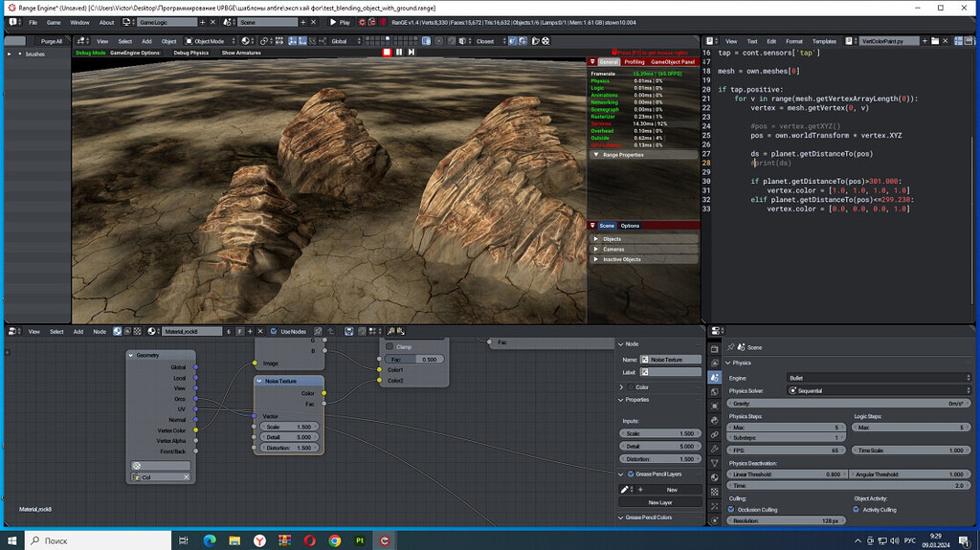Open the text editor Format menu
This screenshot has width=980, height=550.
(x=793, y=41)
